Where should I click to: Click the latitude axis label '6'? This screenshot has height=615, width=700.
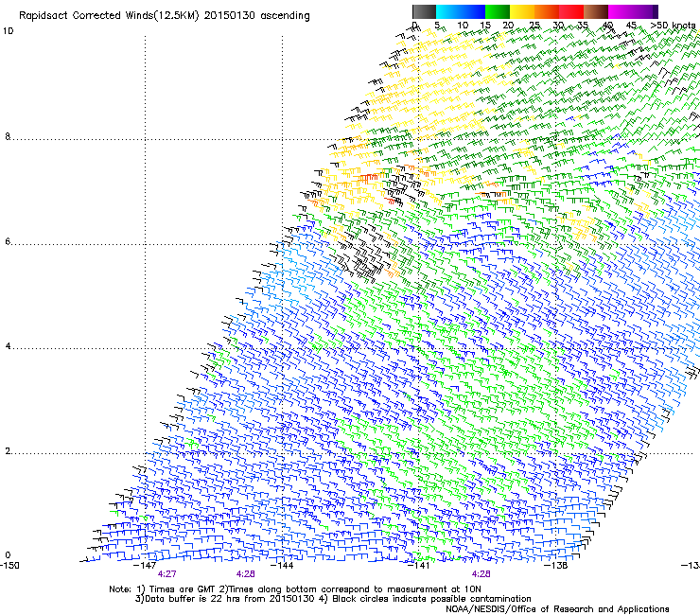(x=8, y=241)
